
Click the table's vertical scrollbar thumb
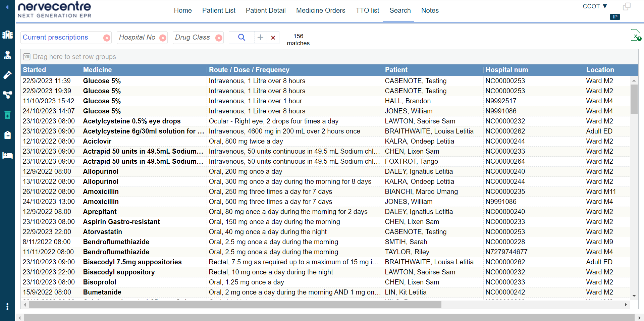(x=634, y=99)
